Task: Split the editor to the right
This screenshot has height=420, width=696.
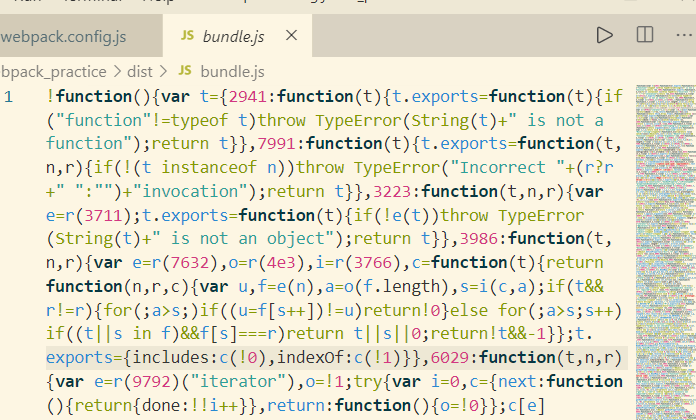Action: pos(645,35)
